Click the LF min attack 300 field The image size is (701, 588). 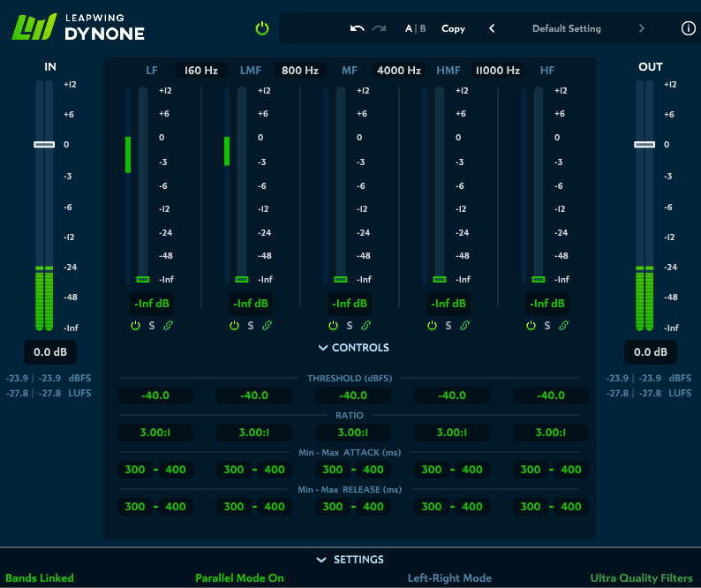135,470
